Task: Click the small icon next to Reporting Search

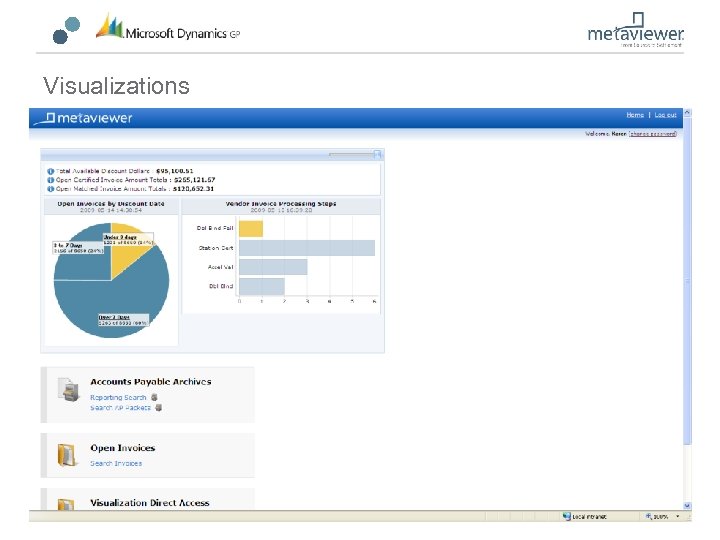Action: tap(154, 397)
